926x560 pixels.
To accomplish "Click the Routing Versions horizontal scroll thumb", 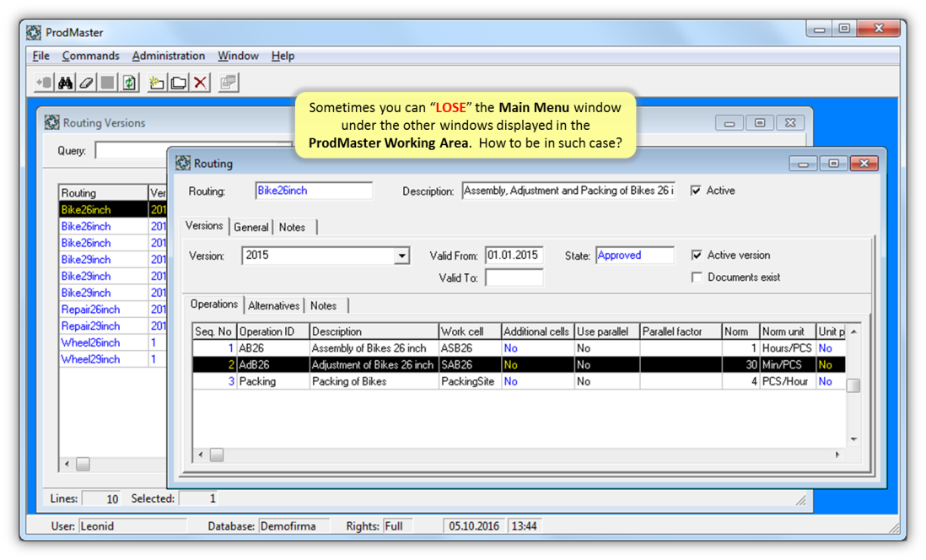I will (x=83, y=464).
